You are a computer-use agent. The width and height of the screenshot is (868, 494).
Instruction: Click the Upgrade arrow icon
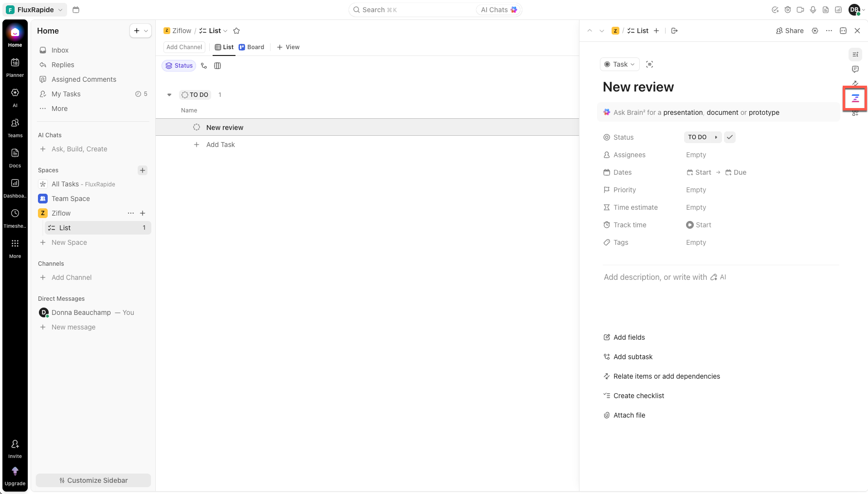click(x=15, y=471)
